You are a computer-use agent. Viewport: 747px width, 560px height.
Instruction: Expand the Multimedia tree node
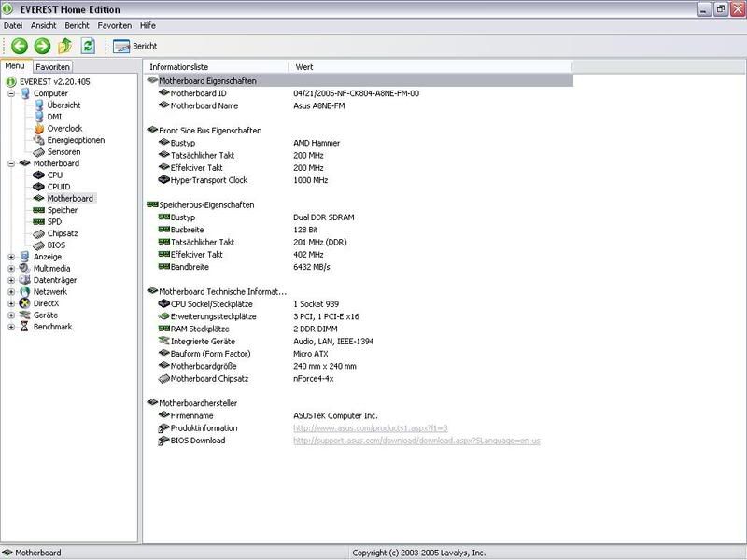point(11,269)
